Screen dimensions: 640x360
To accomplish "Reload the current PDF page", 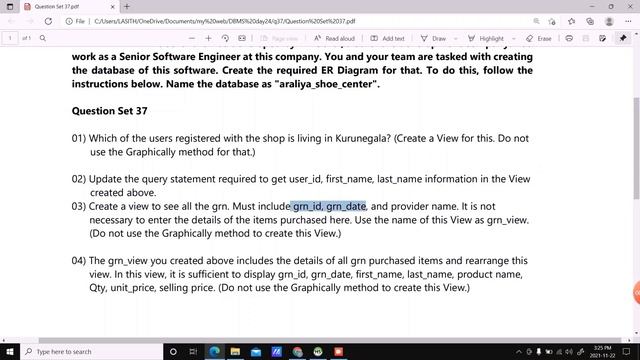I will tap(48, 21).
